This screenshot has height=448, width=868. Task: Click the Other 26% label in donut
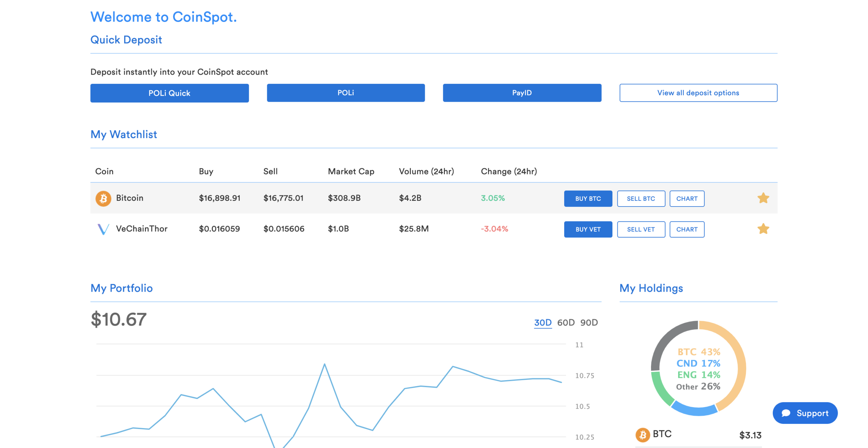pyautogui.click(x=698, y=387)
